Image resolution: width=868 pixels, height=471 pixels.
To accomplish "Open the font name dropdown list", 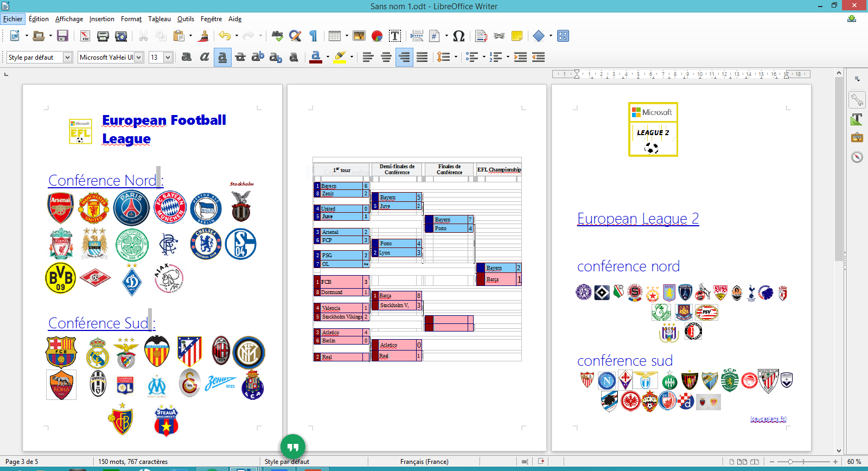I will coord(139,58).
